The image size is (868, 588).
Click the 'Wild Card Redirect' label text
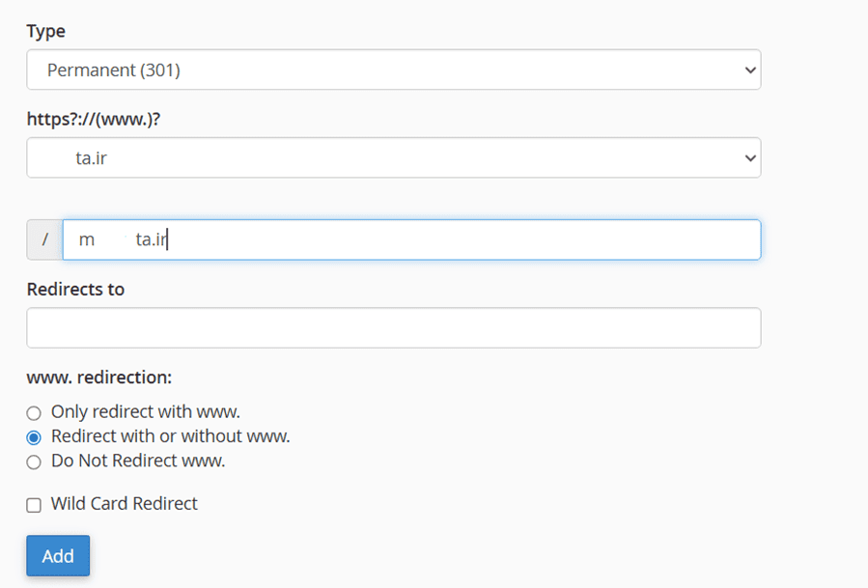click(x=125, y=503)
